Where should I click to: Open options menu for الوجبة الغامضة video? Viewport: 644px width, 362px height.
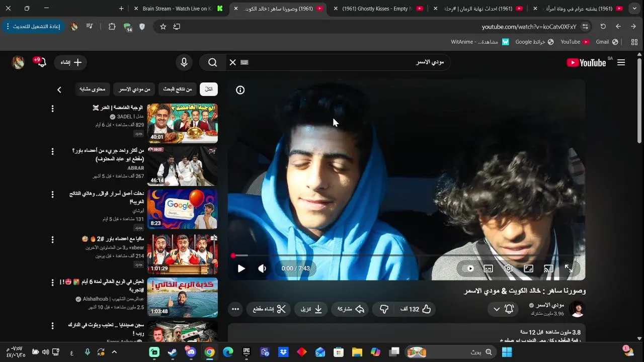[x=52, y=109]
